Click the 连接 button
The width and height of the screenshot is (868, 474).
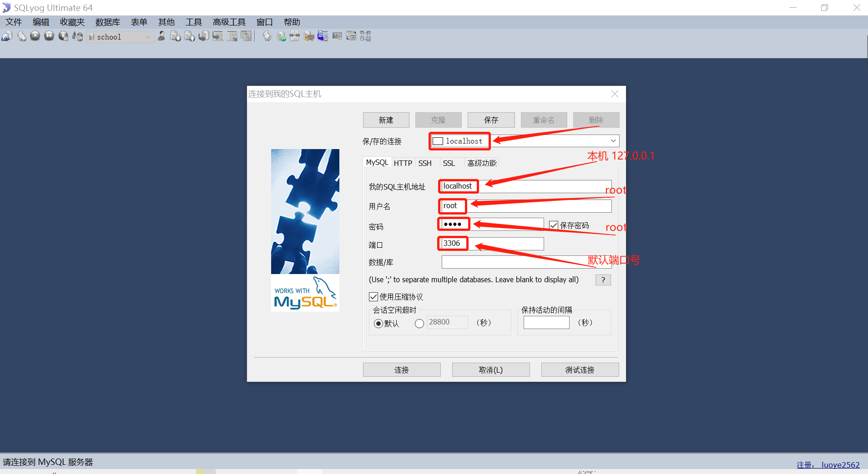(402, 370)
